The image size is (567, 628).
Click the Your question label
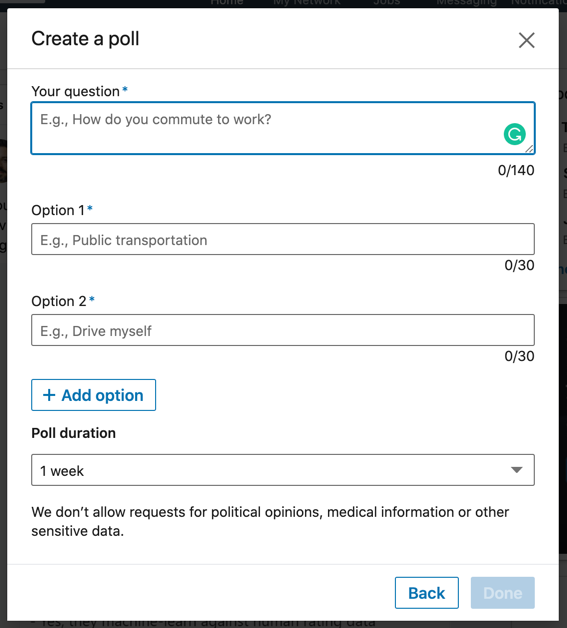[75, 91]
